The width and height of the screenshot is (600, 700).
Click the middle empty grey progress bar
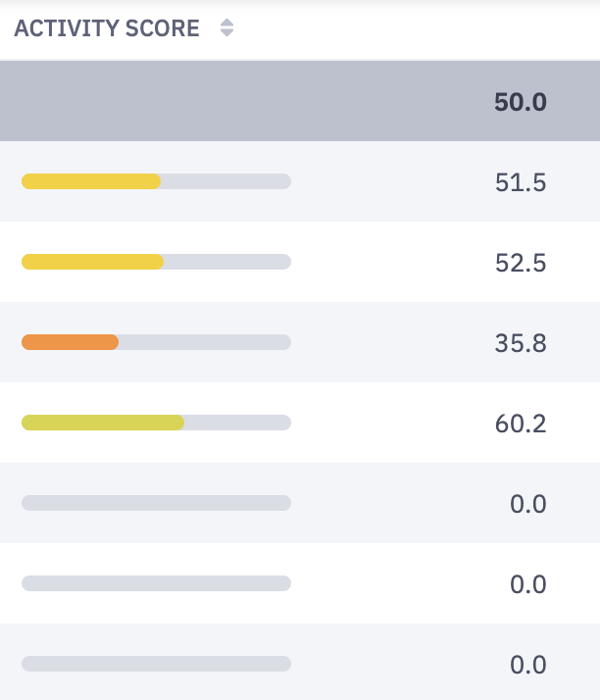point(156,583)
